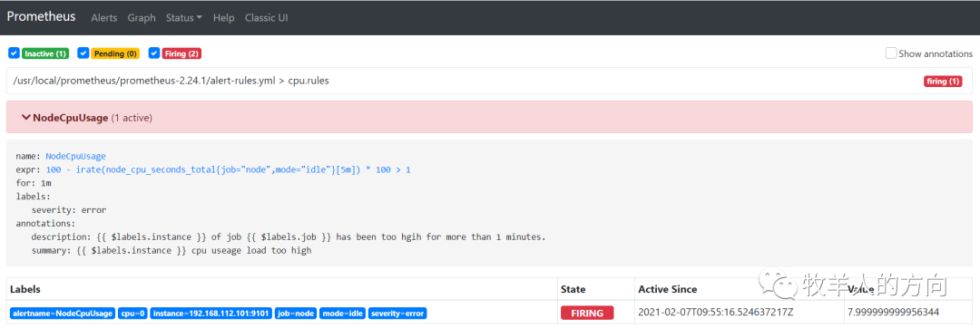Click the red Firing (2) badge
980x328 pixels.
(x=181, y=53)
